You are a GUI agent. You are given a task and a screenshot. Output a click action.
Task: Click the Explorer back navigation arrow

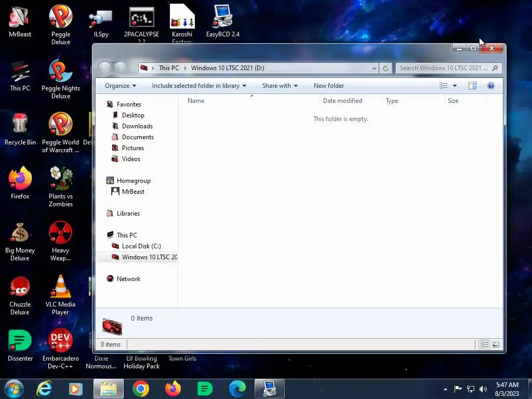(104, 68)
